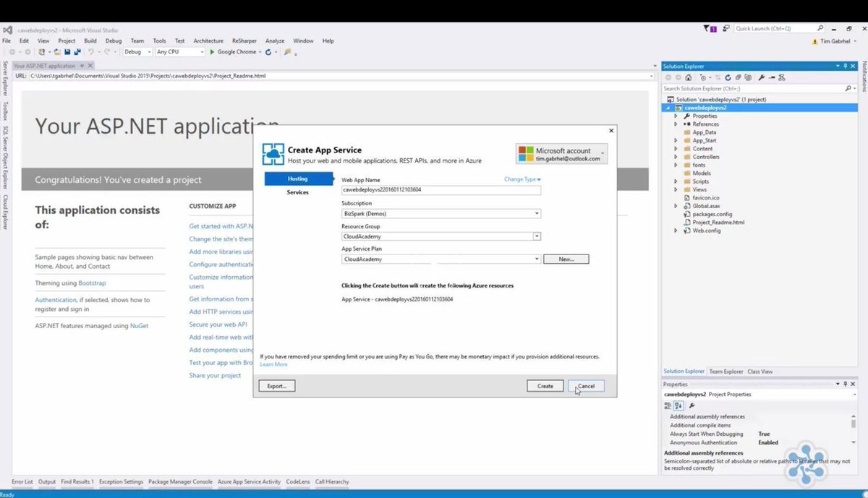868x498 pixels.
Task: Open Package Manager Console tab
Action: coord(181,481)
